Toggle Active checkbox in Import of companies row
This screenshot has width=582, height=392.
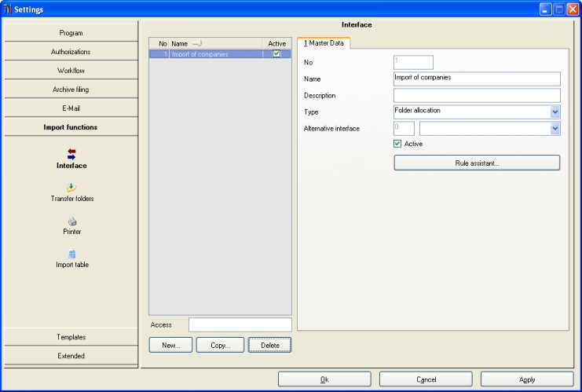(x=276, y=54)
